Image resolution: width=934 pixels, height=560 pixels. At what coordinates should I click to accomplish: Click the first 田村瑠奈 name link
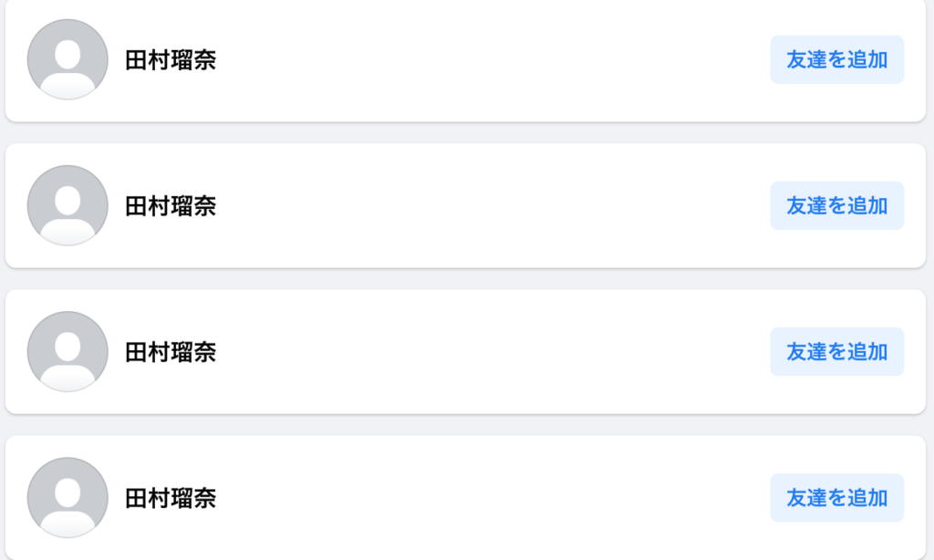tap(171, 60)
